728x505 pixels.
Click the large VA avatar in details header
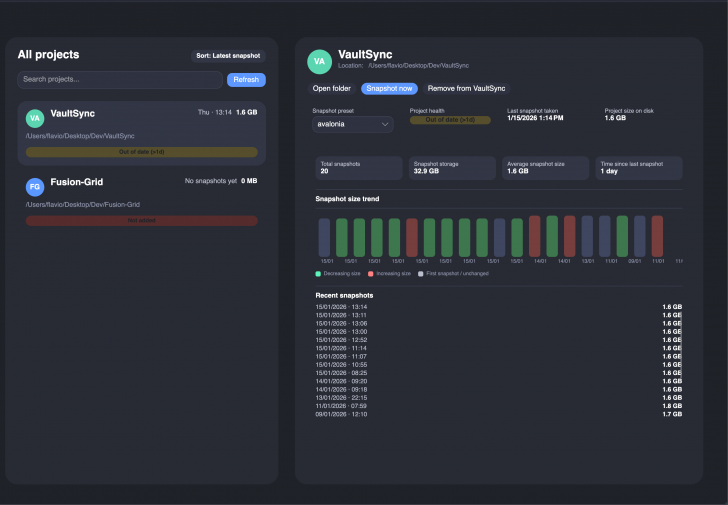tap(319, 61)
